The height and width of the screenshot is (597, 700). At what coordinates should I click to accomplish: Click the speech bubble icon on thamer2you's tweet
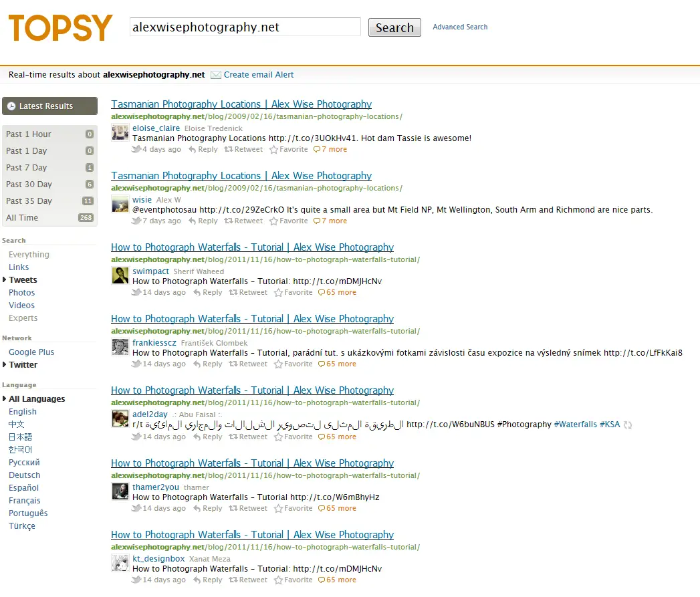pos(322,509)
